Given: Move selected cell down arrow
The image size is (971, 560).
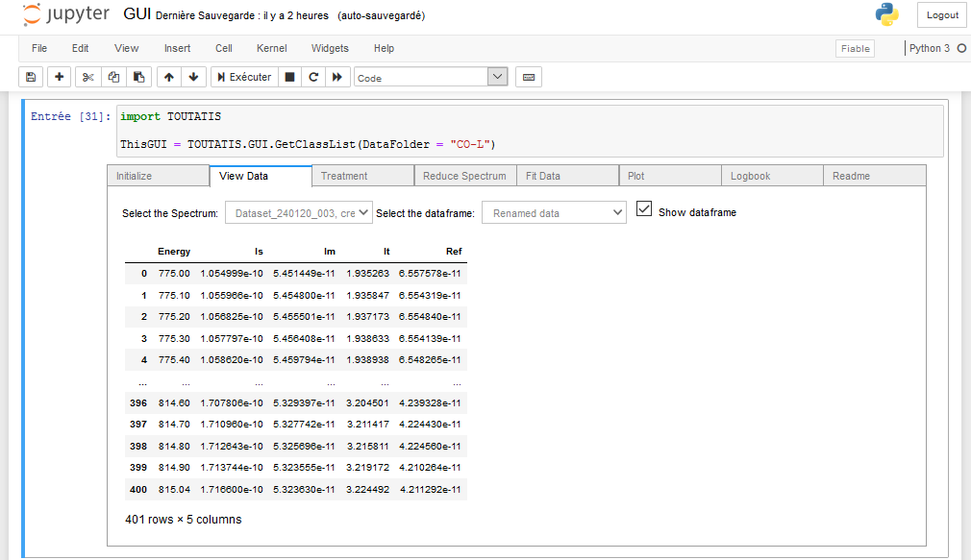Looking at the screenshot, I should (193, 78).
